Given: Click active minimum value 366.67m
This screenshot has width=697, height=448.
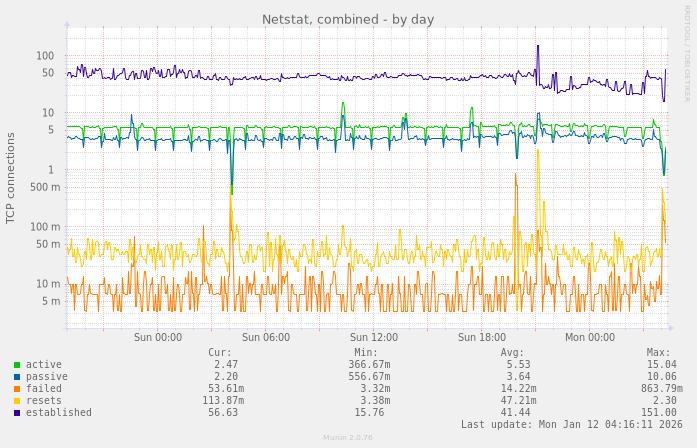Looking at the screenshot, I should pos(369,364).
